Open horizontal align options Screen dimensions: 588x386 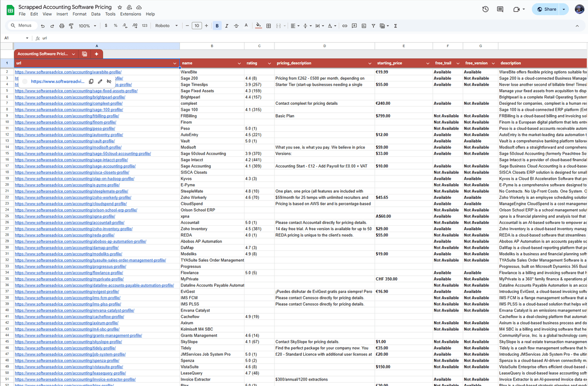(x=294, y=25)
